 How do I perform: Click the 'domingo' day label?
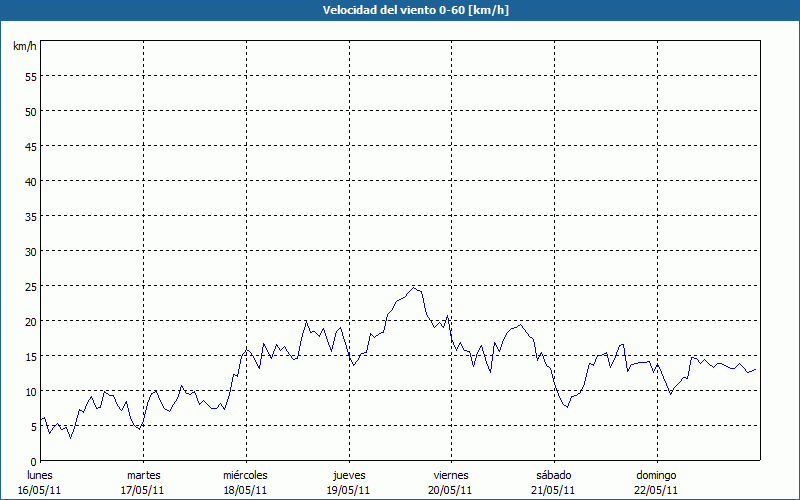(x=656, y=475)
